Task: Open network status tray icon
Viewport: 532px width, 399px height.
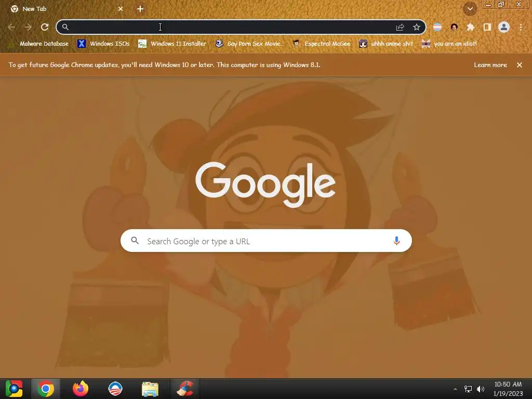Action: point(468,389)
